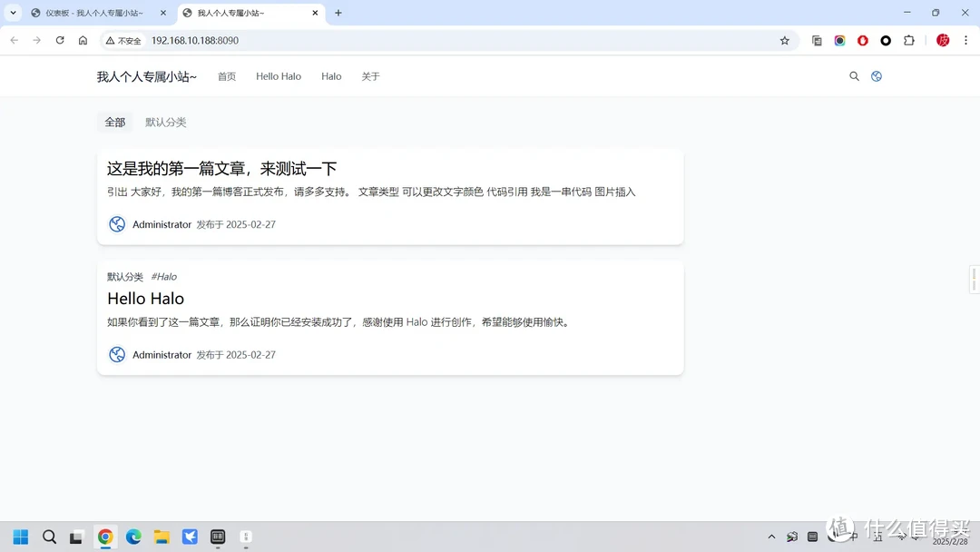Screen dimensions: 980x552
Task: Click the #Halo tag link
Action: point(163,276)
